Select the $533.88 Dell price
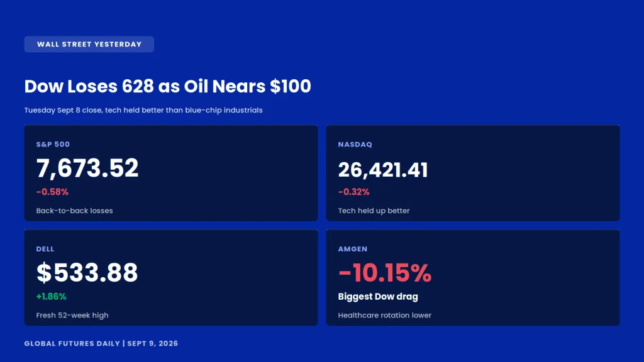The width and height of the screenshot is (644, 362). click(87, 273)
